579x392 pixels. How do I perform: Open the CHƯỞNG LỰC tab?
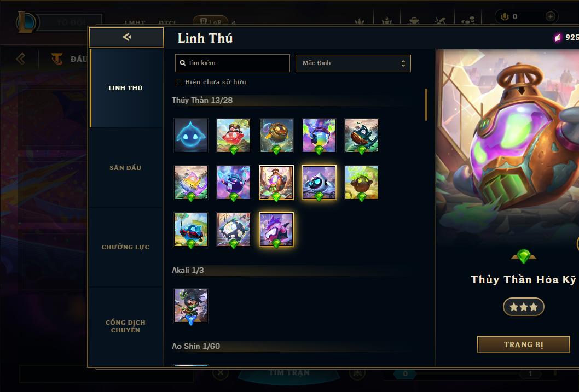click(x=126, y=247)
